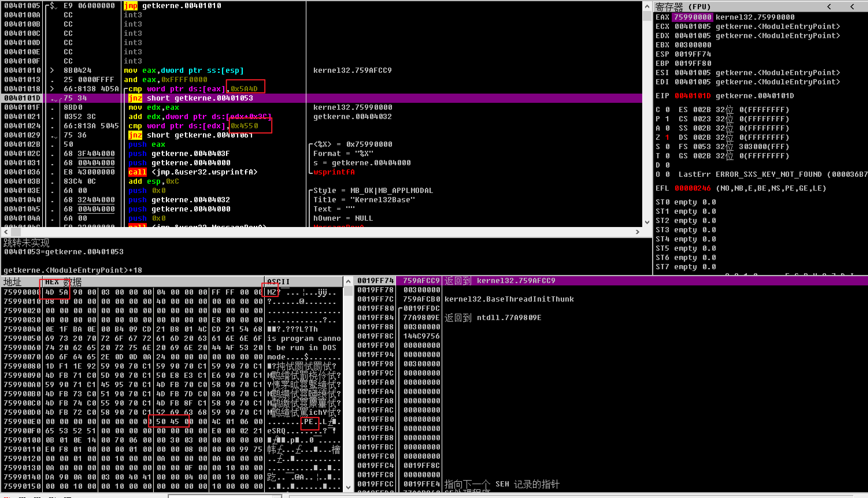Click the 'Format = "%X"' comment
868x498 pixels.
pyautogui.click(x=343, y=153)
